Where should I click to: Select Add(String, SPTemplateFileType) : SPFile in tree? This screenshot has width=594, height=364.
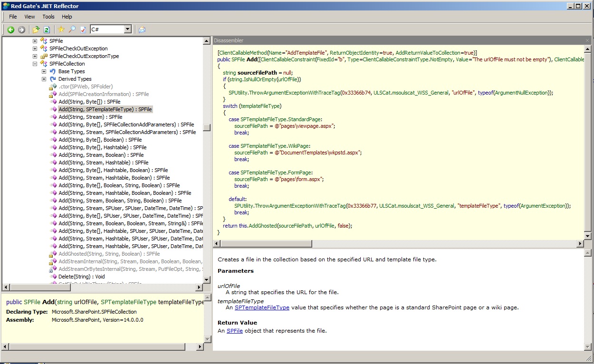pos(105,109)
